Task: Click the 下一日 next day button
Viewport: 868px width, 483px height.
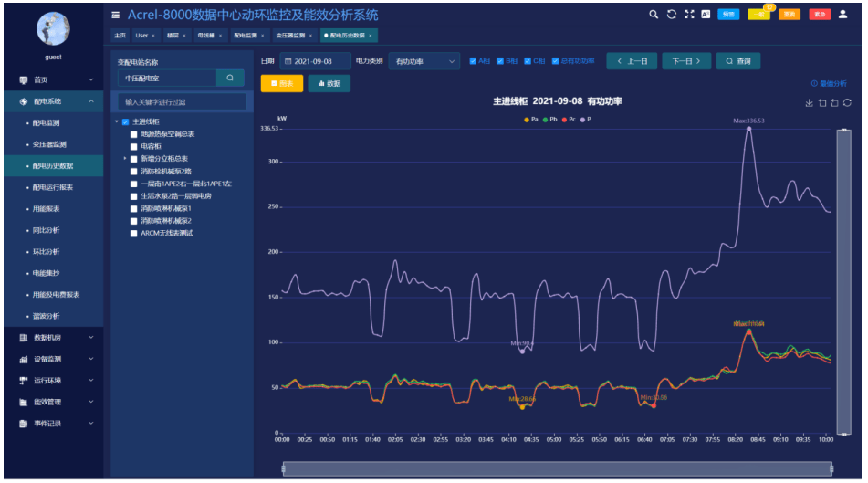Action: click(x=686, y=61)
